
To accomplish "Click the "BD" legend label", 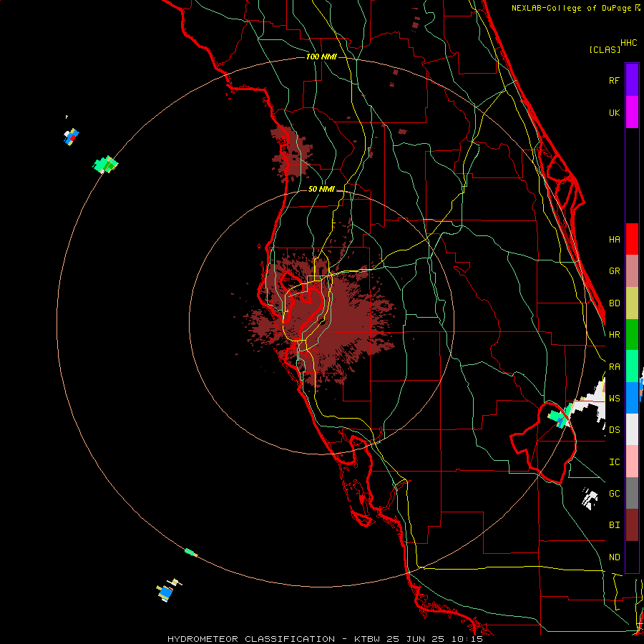I will [614, 303].
